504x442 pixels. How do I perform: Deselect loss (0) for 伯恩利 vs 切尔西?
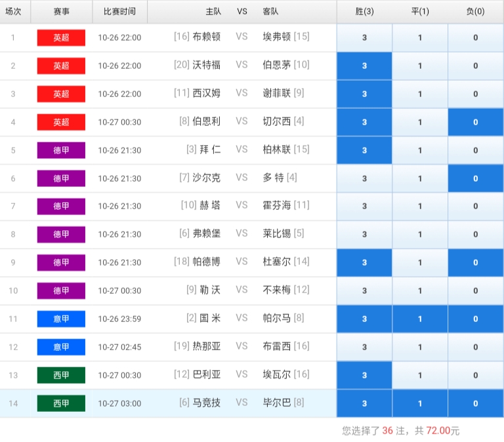pos(476,122)
